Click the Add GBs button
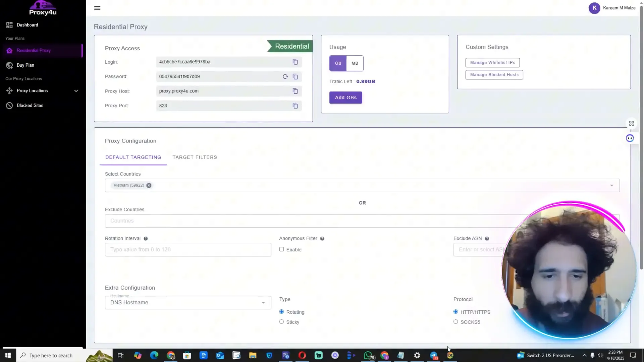Viewport: 644px width, 362px height. pyautogui.click(x=345, y=98)
